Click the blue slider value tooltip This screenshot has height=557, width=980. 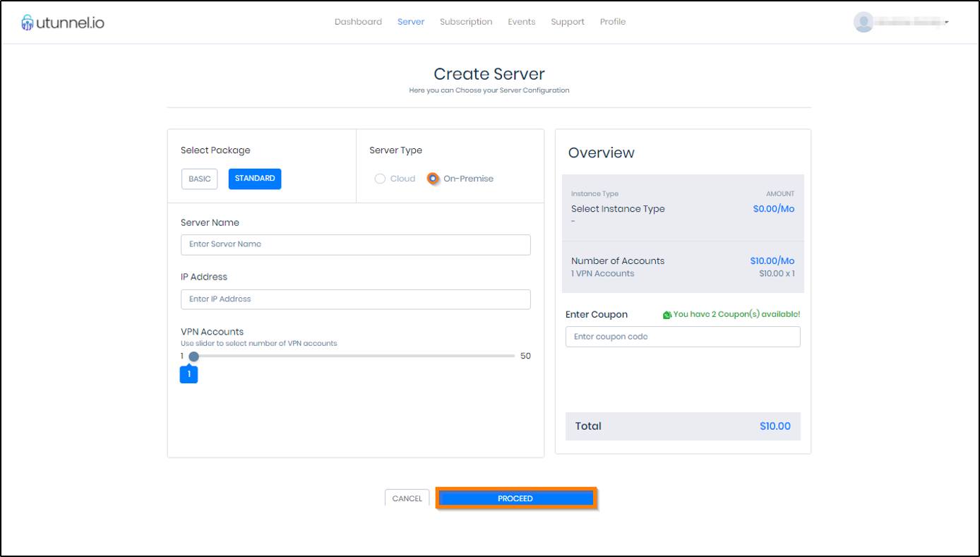tap(189, 375)
